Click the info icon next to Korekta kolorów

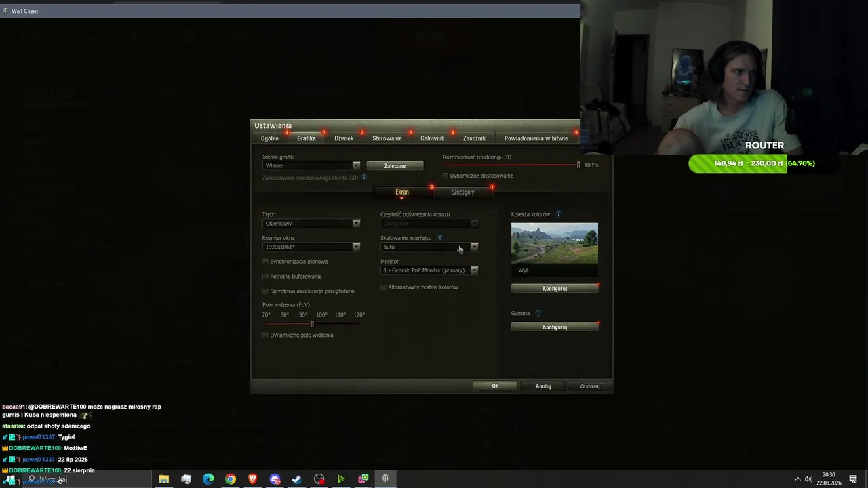coord(559,214)
